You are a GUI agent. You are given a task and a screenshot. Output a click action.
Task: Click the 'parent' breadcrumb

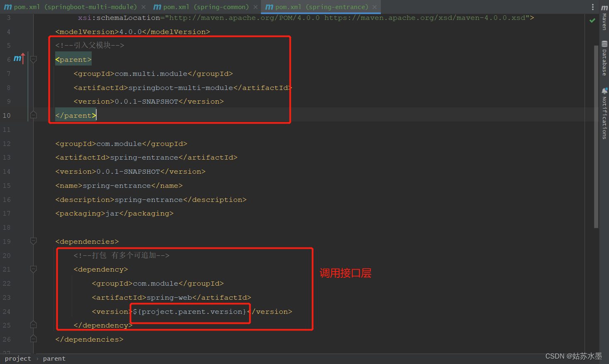tap(54, 359)
